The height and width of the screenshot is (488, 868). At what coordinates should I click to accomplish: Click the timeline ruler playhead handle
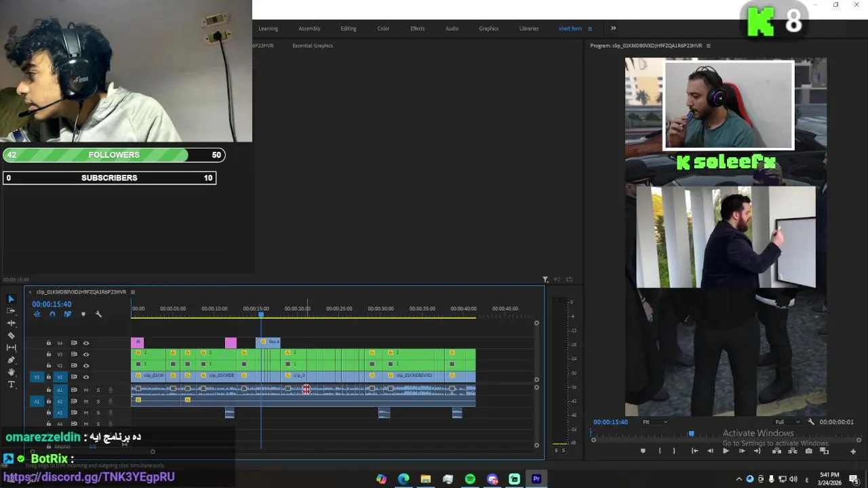[x=261, y=314]
